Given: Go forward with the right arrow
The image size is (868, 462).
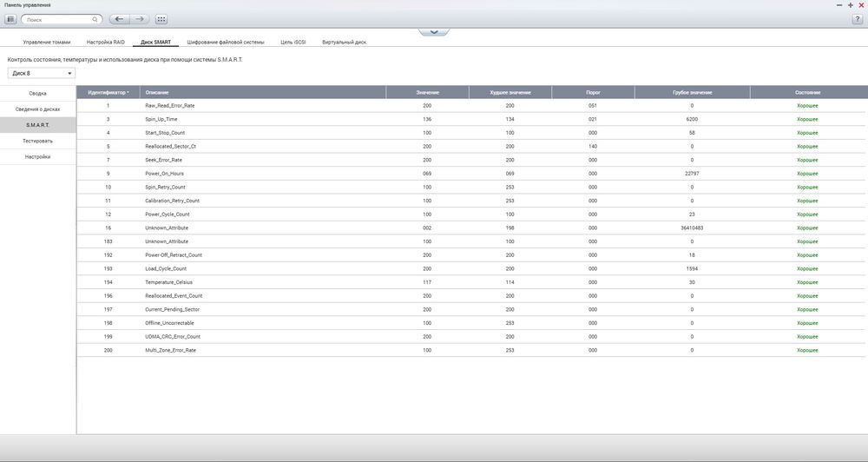Looking at the screenshot, I should [x=140, y=19].
